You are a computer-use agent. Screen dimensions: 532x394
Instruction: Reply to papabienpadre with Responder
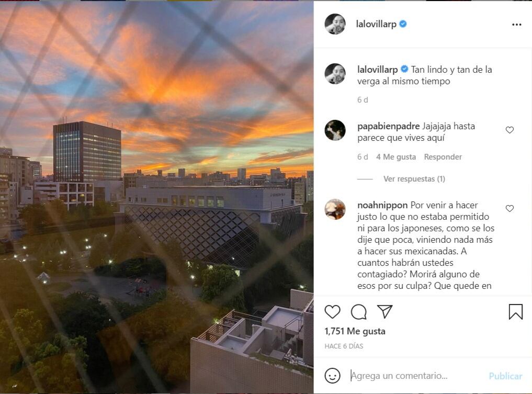point(443,157)
